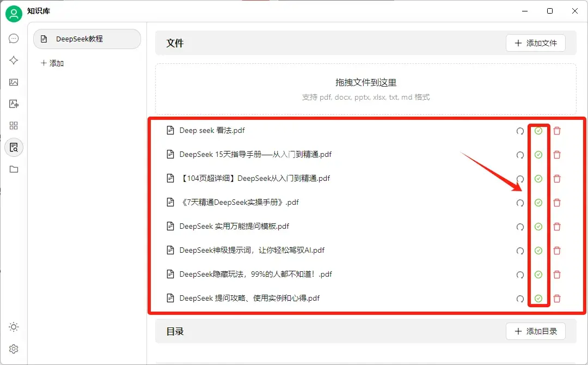Open DeepSeek 提问攻略、使用实例和心得.pdf
The width and height of the screenshot is (588, 365).
249,299
